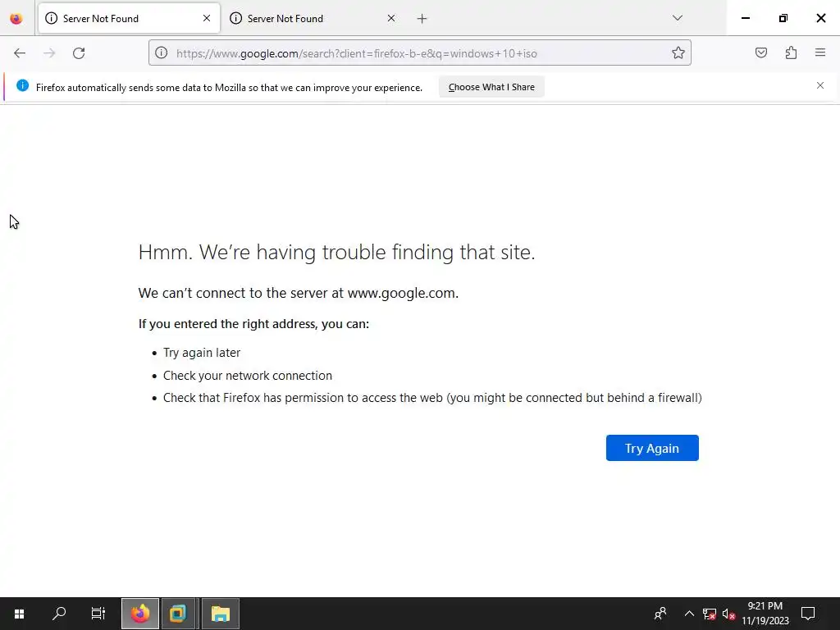The image size is (840, 630).
Task: Open network status icon in tray
Action: click(x=710, y=614)
